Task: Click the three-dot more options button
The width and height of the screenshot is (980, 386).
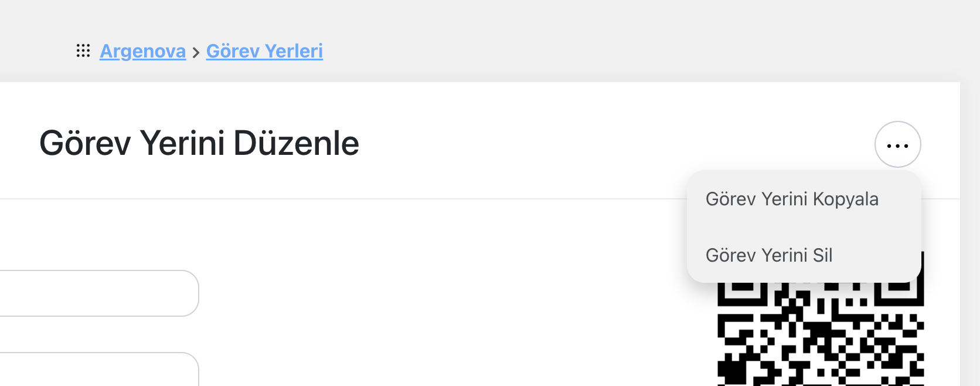Action: point(897,144)
